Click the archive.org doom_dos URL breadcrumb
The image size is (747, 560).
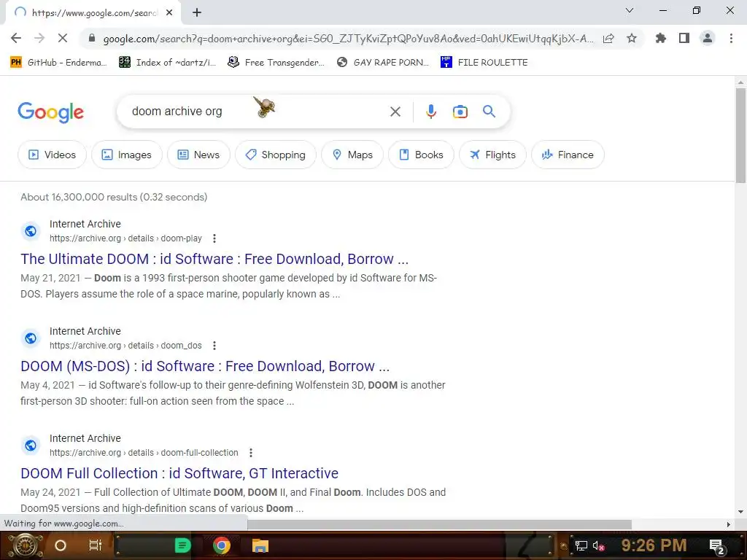pyautogui.click(x=125, y=345)
